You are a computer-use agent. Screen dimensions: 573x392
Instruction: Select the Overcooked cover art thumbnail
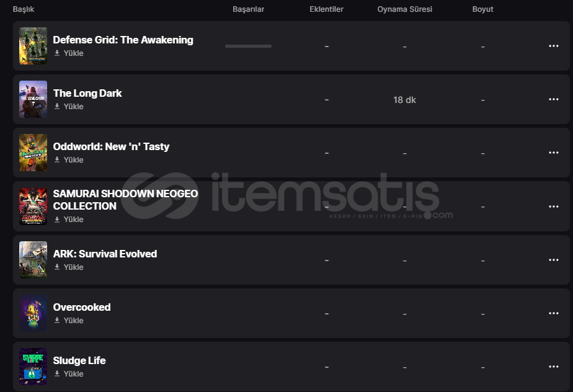click(33, 313)
